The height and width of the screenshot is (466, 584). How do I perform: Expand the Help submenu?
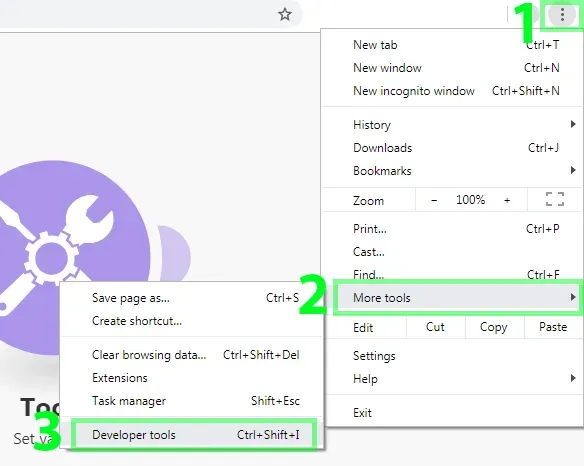pos(452,379)
